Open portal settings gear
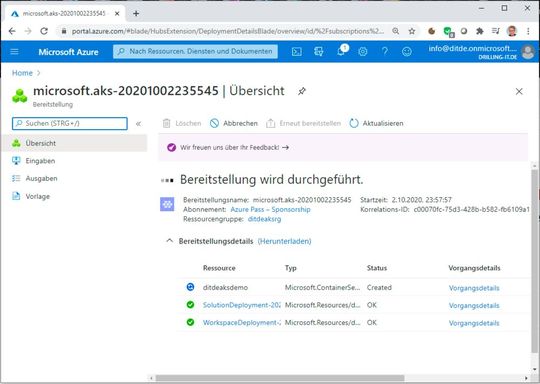 click(363, 52)
